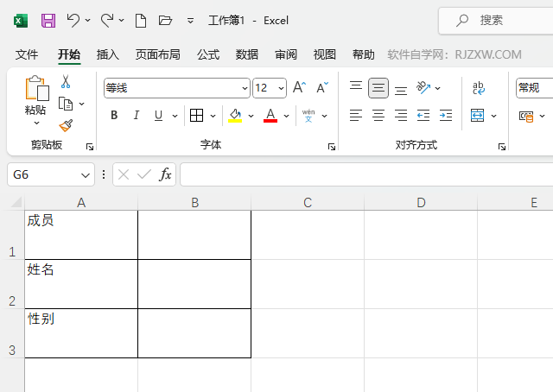Set bottom vertical alignment
This screenshot has width=553, height=392.
tap(401, 91)
